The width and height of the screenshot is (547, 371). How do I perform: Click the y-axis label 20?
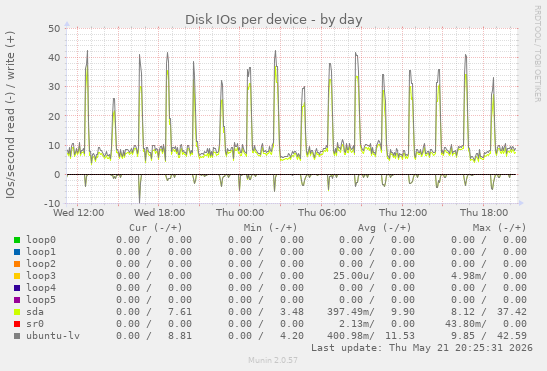pos(54,116)
